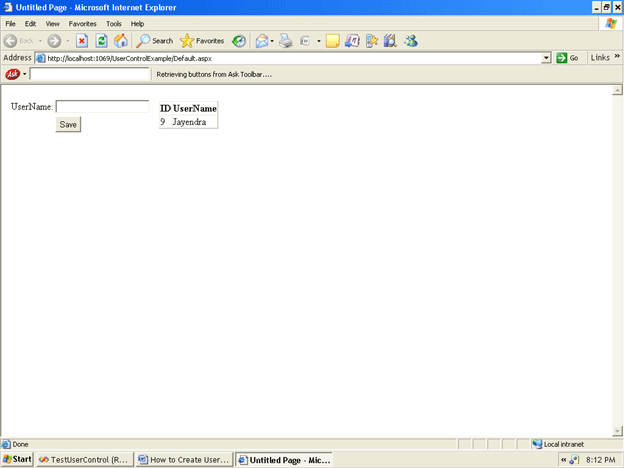The height and width of the screenshot is (468, 624).
Task: Open the Favorites star panel
Action: (202, 41)
